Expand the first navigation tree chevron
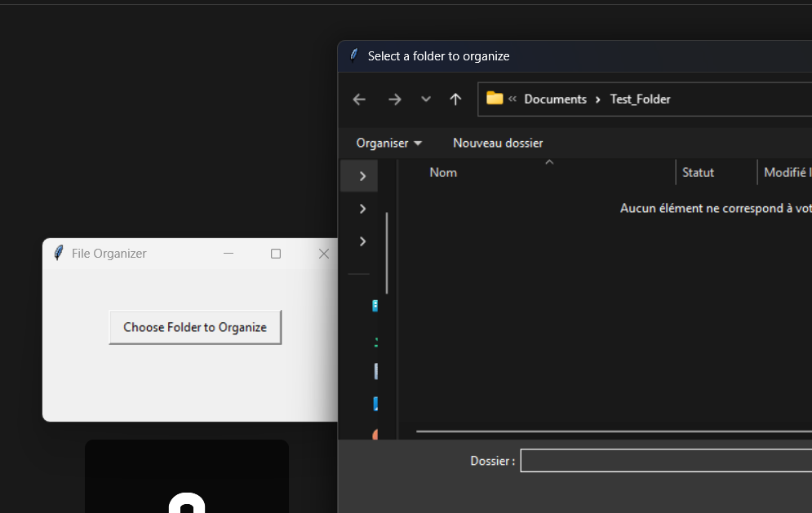The width and height of the screenshot is (812, 513). coord(362,176)
